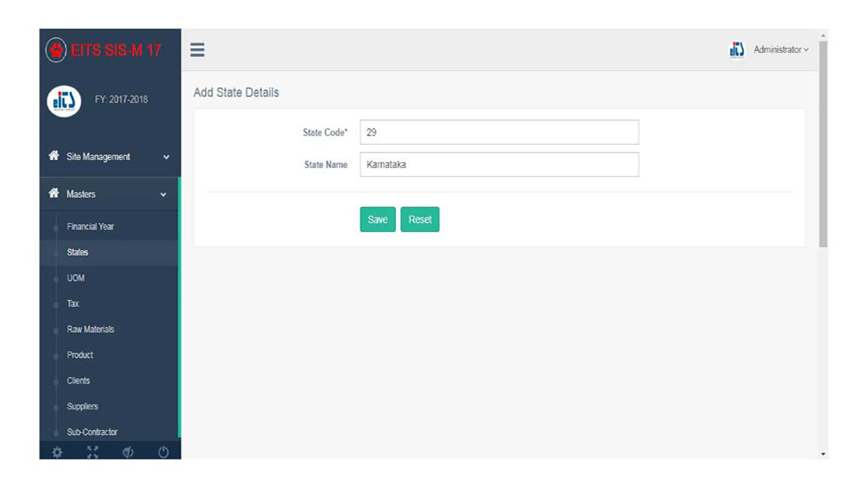Save the state details
Screen dimensions: 868x488
[378, 220]
